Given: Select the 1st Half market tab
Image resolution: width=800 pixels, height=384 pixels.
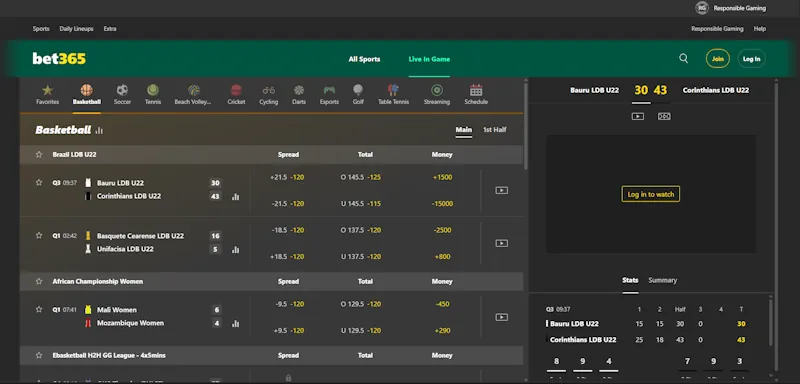Looking at the screenshot, I should 494,130.
